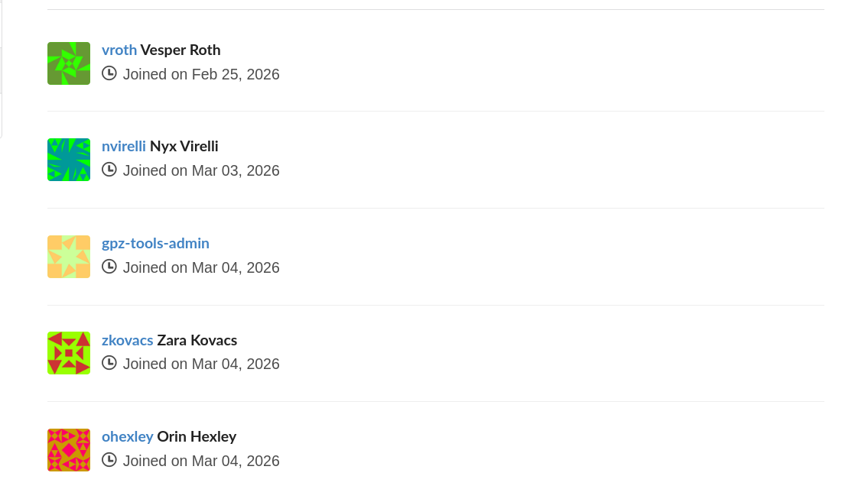The image size is (868, 502).
Task: Click the name Zara Kovacs
Action: (x=197, y=340)
